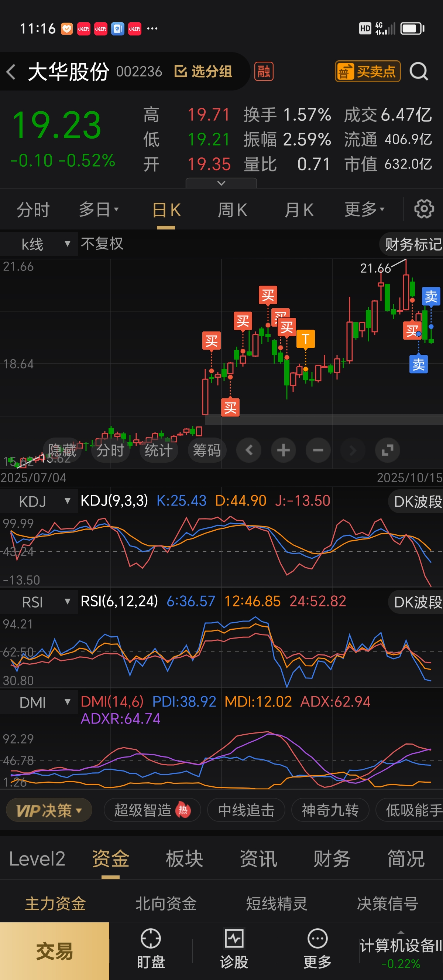
Task: Select the 神奇九转 indicator chip
Action: click(x=330, y=810)
